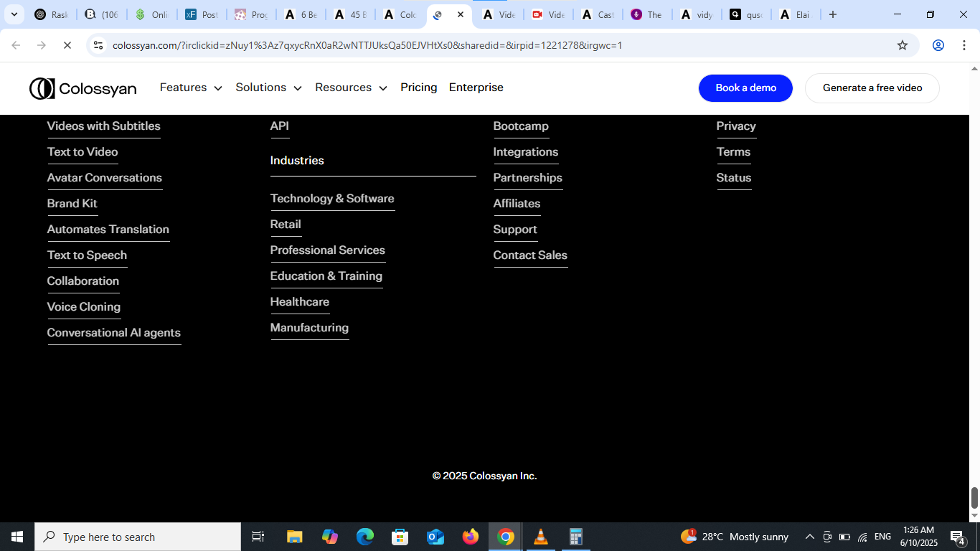Click Book a demo button
The height and width of the screenshot is (551, 980).
click(x=746, y=88)
